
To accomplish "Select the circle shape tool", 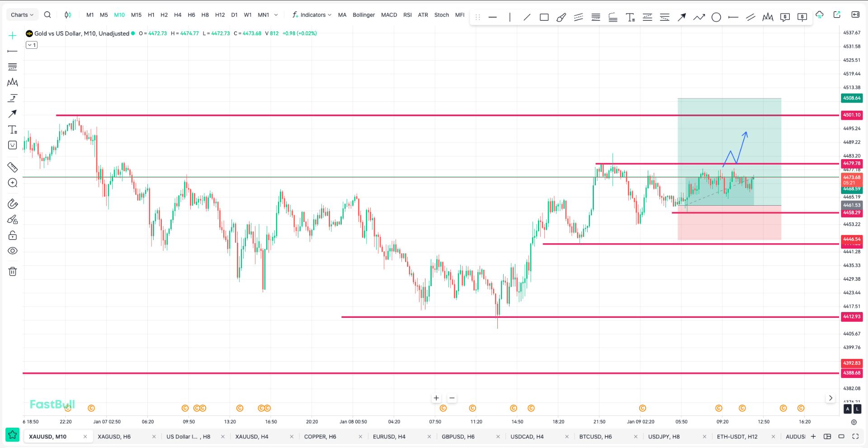I will coord(716,17).
